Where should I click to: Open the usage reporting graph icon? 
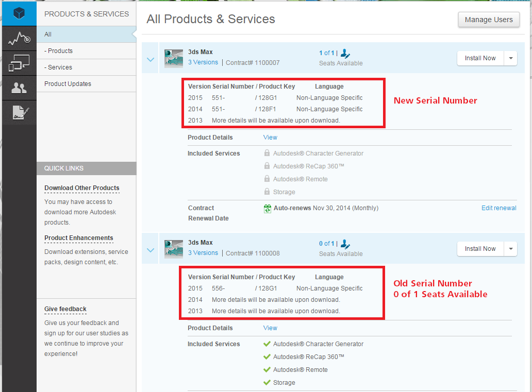point(19,38)
